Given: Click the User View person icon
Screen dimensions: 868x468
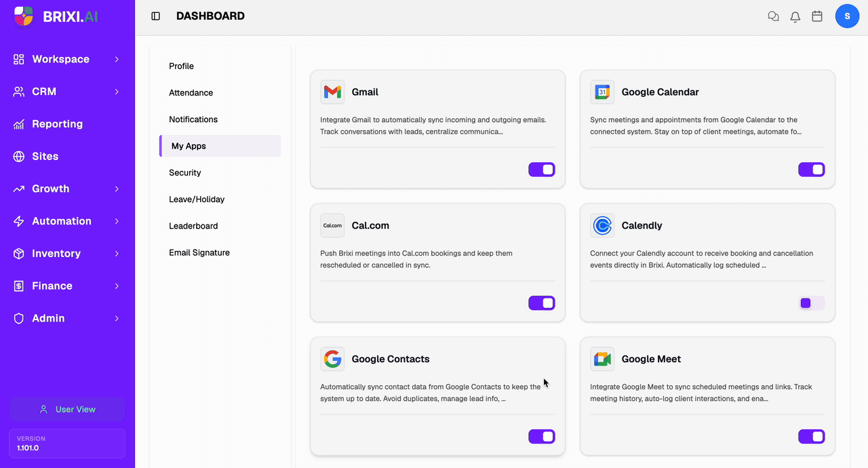Looking at the screenshot, I should click(43, 410).
